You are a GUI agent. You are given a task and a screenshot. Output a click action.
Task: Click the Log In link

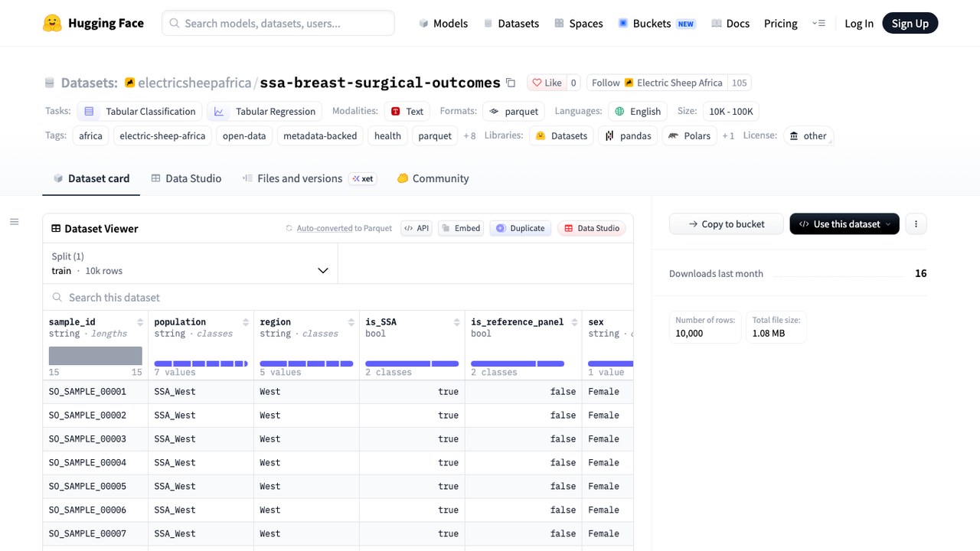[x=859, y=24]
